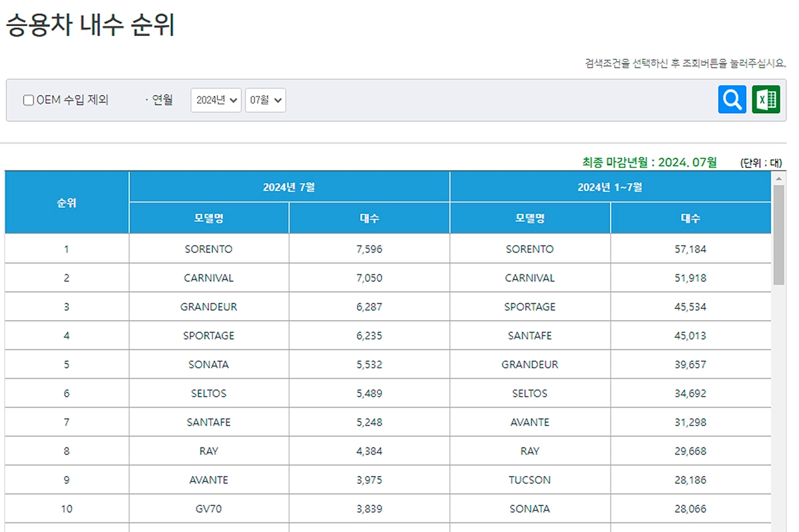Click the 28,066 cell
The image size is (799, 532).
point(690,509)
